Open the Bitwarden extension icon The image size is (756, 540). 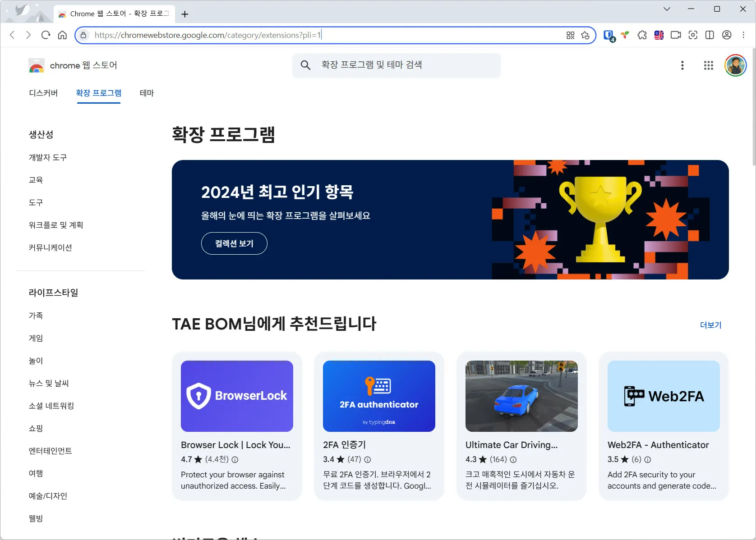tap(609, 35)
